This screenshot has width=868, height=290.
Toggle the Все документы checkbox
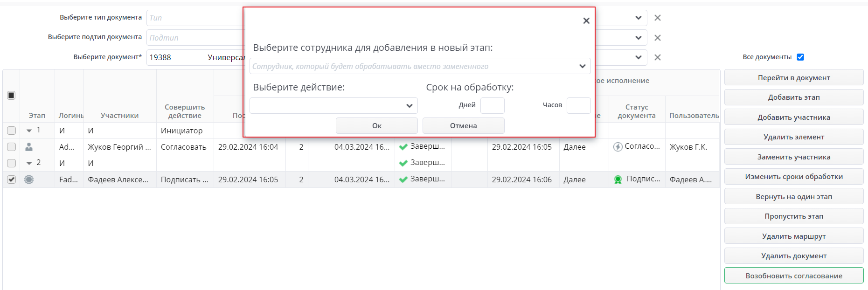click(800, 57)
